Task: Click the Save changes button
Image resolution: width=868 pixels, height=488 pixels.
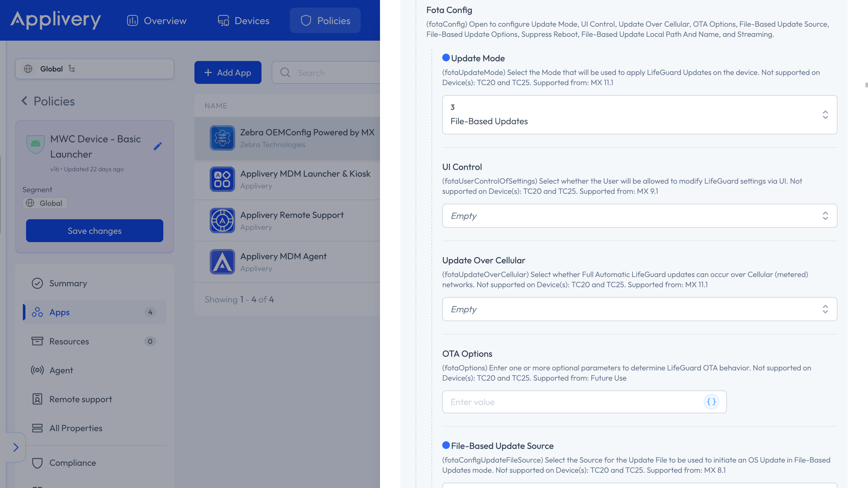Action: click(94, 231)
